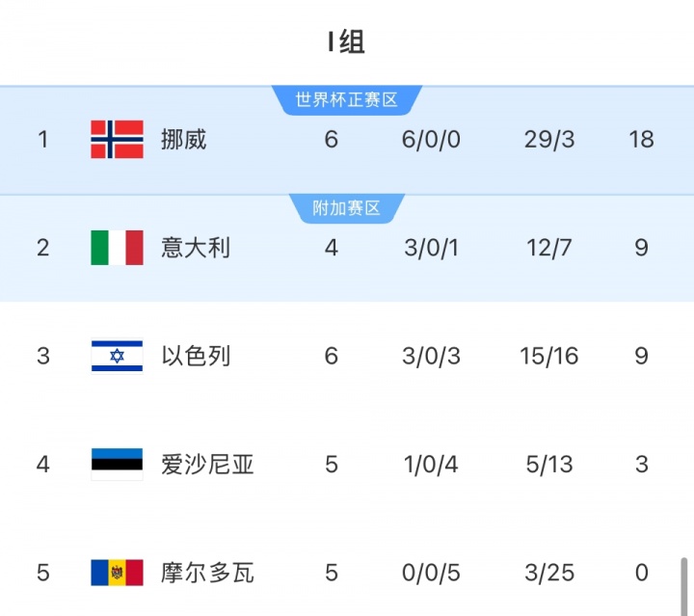Click the vertical scrollbar on the right edge

[x=683, y=586]
